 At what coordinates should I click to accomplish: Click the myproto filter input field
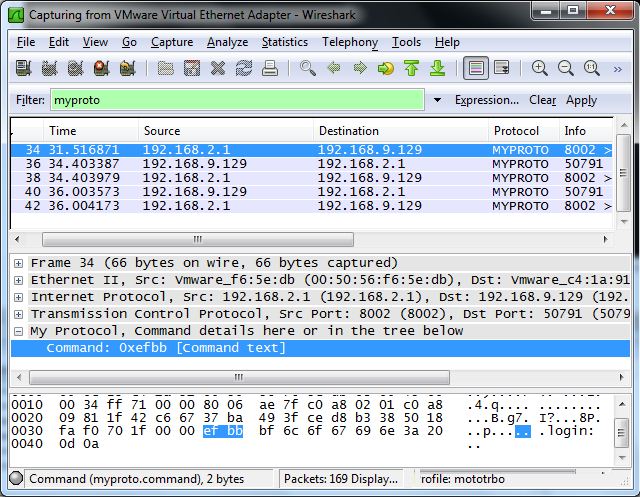click(x=237, y=100)
